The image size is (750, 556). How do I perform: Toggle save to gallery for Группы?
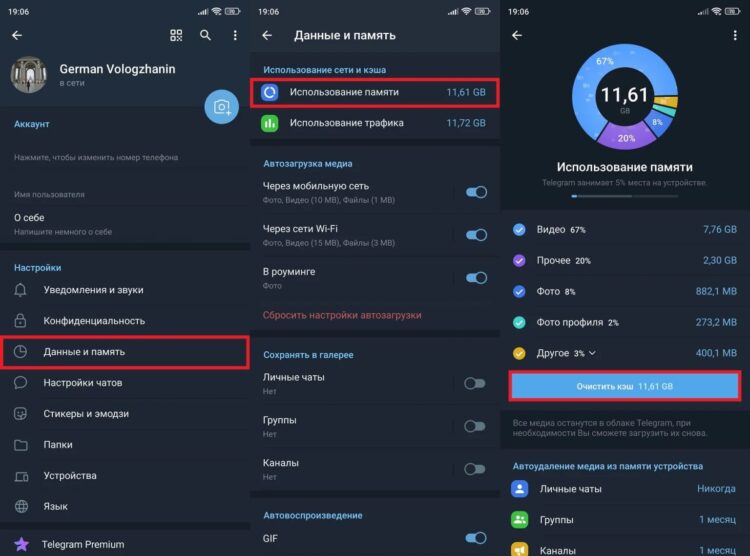pyautogui.click(x=474, y=426)
